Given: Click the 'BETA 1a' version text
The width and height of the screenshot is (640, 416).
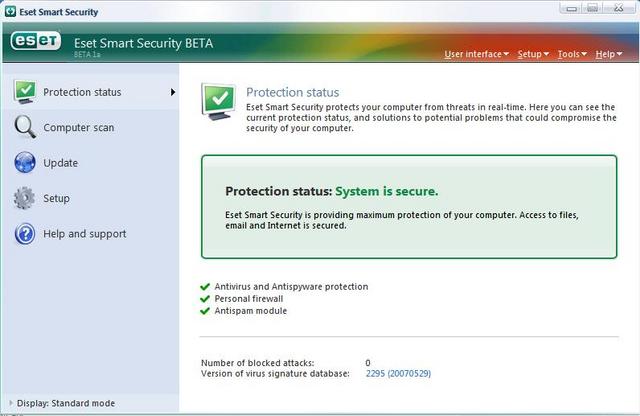Looking at the screenshot, I should point(87,54).
